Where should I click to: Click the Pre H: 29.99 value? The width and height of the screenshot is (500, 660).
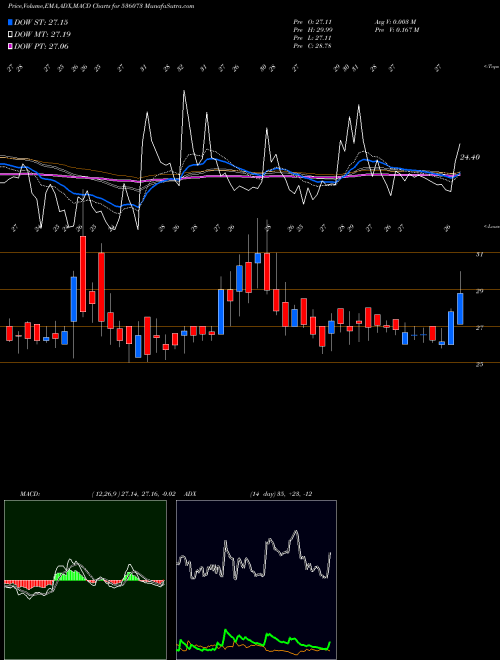coord(313,29)
